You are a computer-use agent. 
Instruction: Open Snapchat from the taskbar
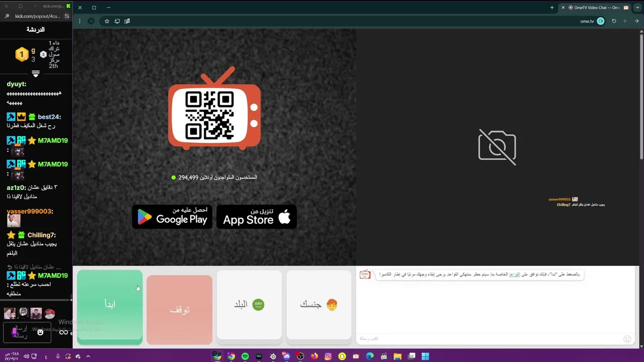point(342,356)
